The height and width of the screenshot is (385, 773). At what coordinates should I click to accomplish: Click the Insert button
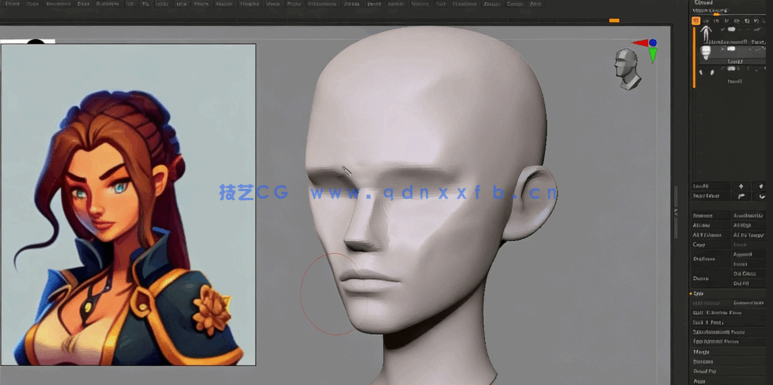tap(748, 264)
